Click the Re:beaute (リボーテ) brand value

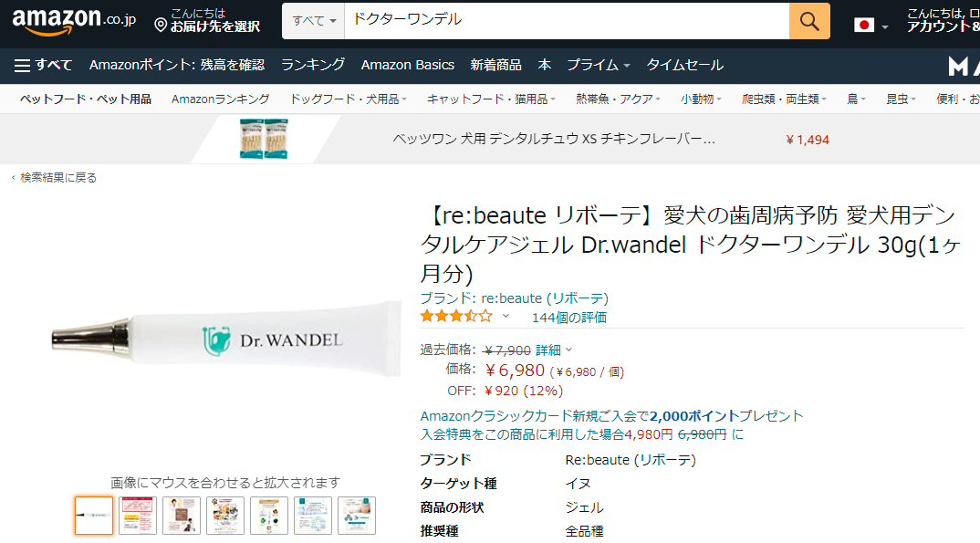[x=631, y=460]
